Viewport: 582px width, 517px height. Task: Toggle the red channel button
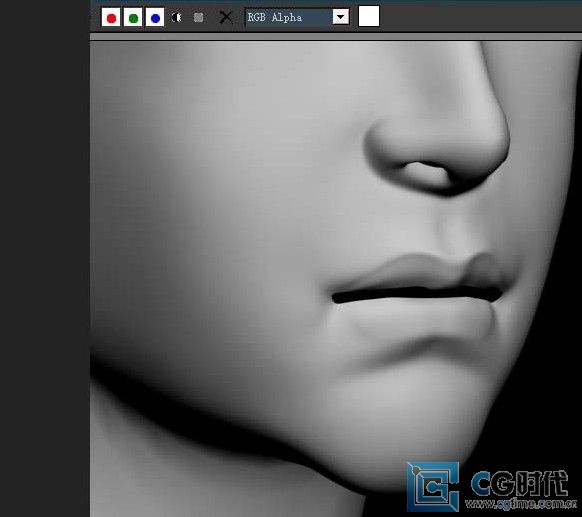[111, 17]
